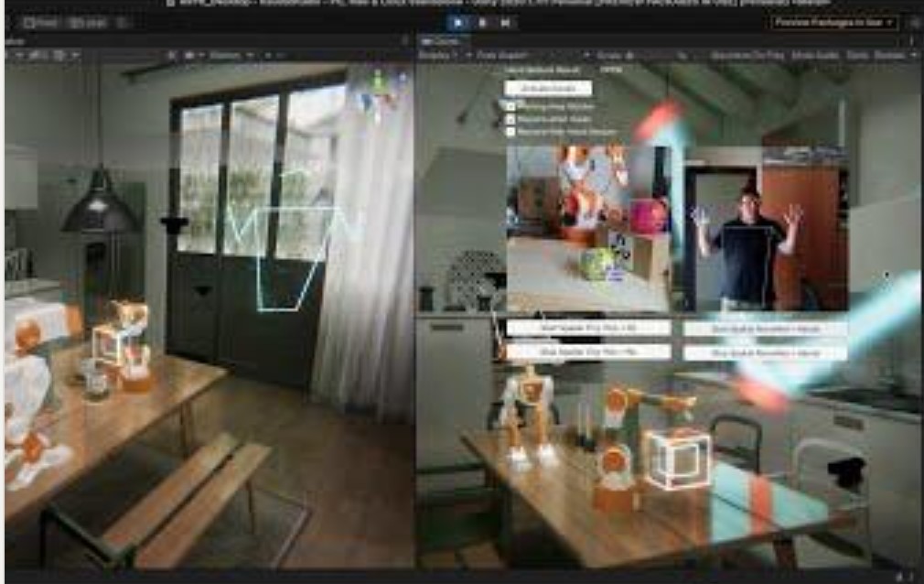The width and height of the screenshot is (924, 584).
Task: Pause the editor with the Pause button
Action: 482,23
